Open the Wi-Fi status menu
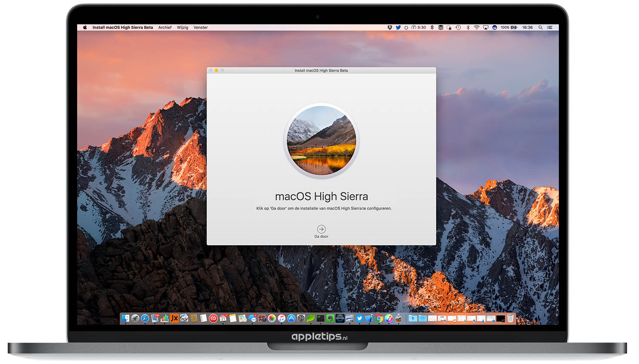 pos(477,28)
